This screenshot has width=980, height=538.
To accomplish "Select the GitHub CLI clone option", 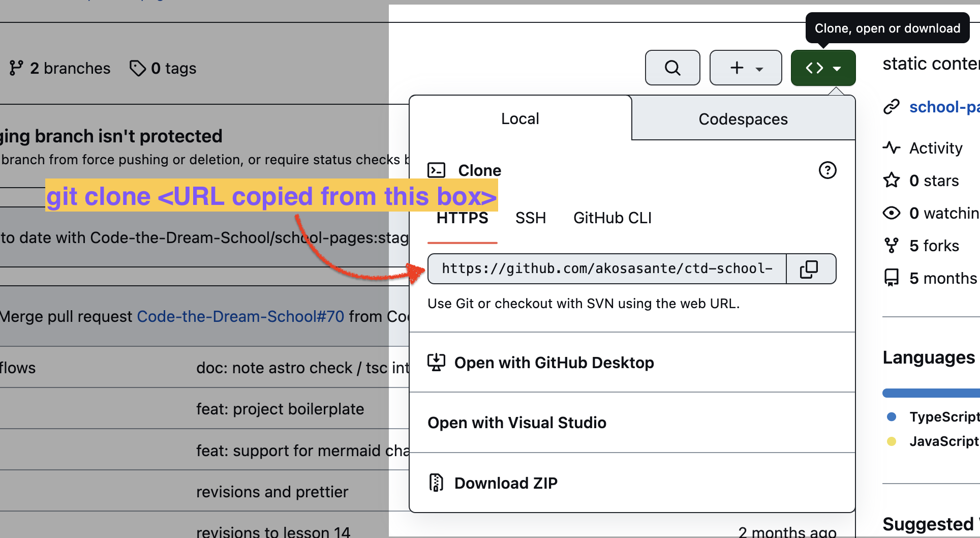I will tap(612, 218).
